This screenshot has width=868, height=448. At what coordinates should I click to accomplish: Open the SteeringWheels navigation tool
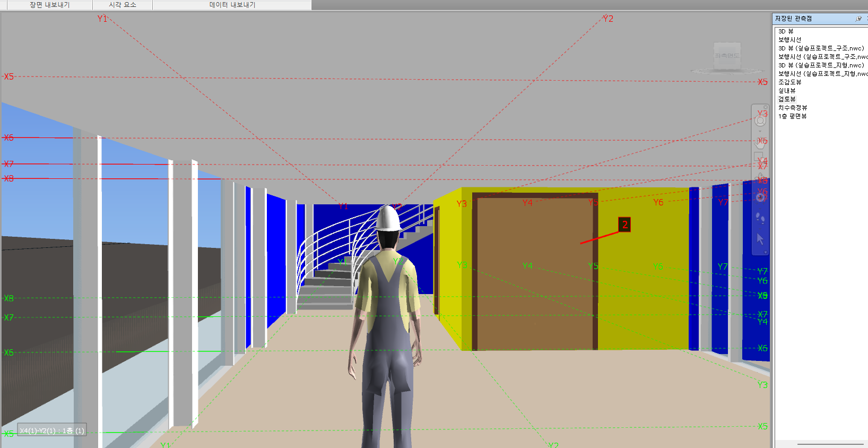tap(760, 121)
